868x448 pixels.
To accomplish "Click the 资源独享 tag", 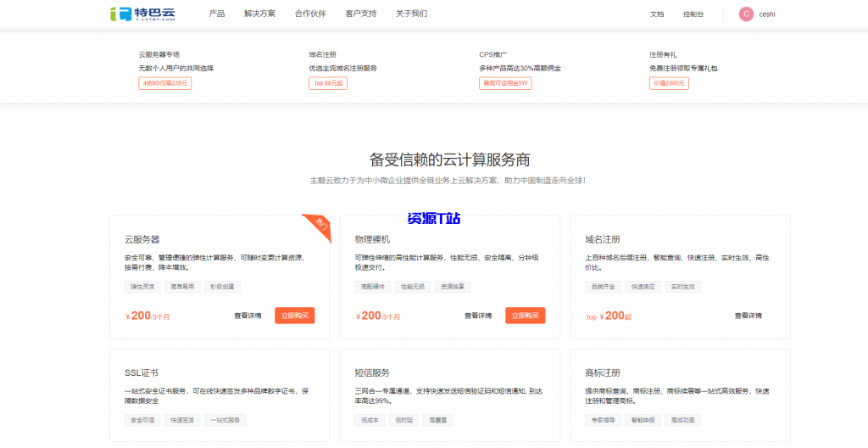I will 453,287.
